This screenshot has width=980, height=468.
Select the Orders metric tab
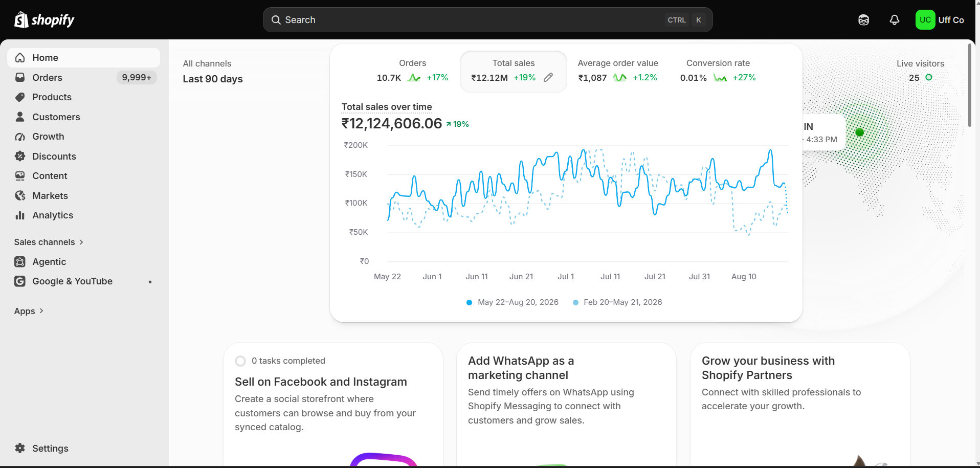point(412,71)
